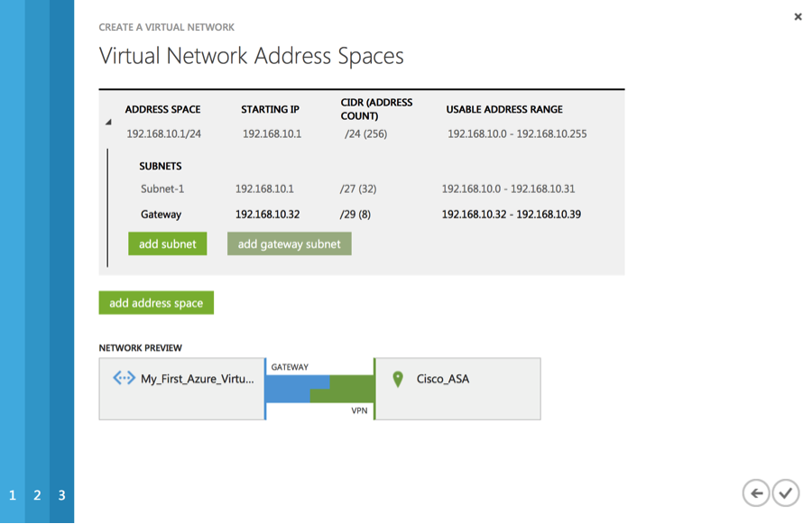Open the /27 (32) CIDR dropdown
The width and height of the screenshot is (812, 524).
click(358, 189)
